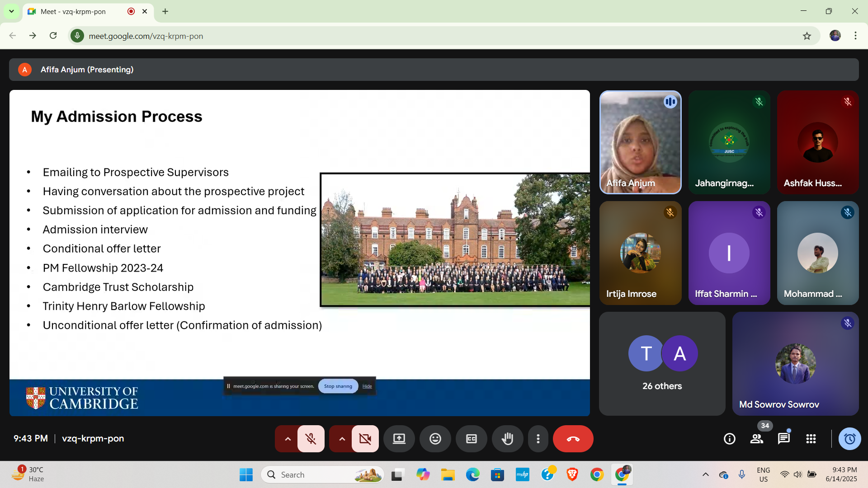Expand video settings arrow beside camera
The width and height of the screenshot is (868, 488).
342,439
